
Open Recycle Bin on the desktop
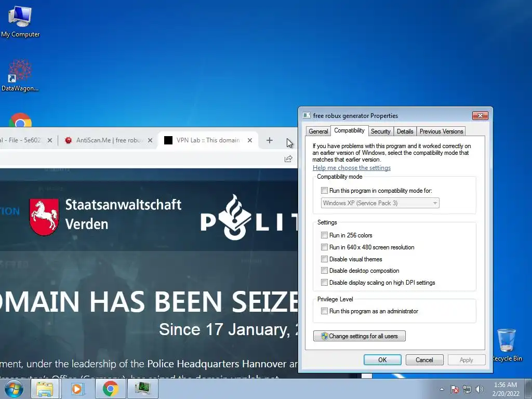(507, 344)
